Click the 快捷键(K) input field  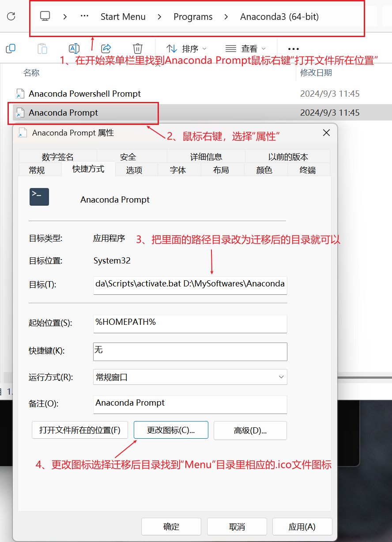pos(190,351)
